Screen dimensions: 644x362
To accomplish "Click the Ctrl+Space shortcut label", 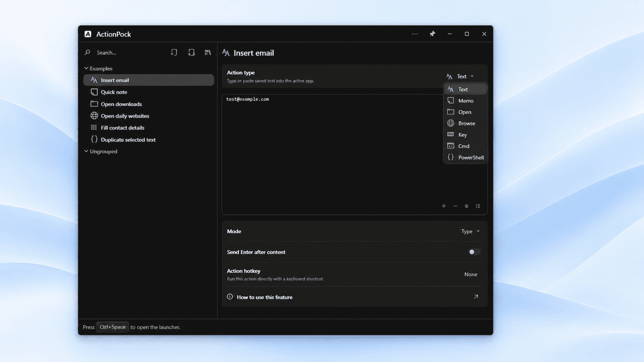I will pos(113,327).
